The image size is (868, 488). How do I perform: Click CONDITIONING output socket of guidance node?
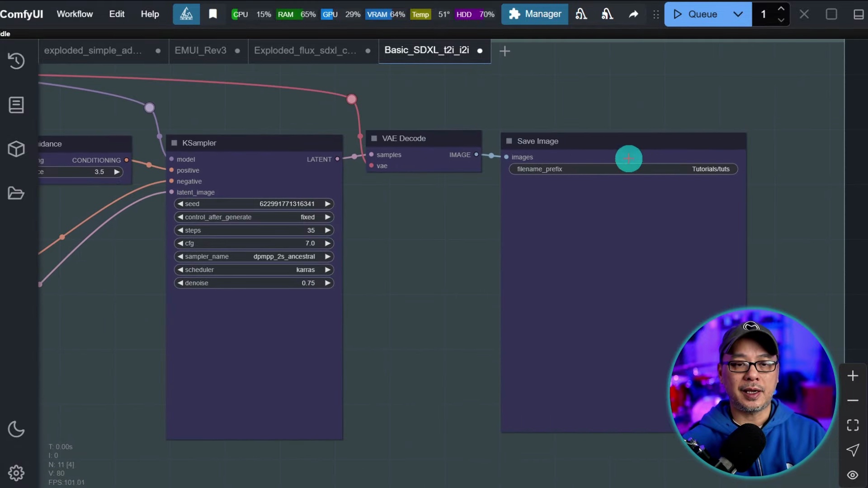127,160
